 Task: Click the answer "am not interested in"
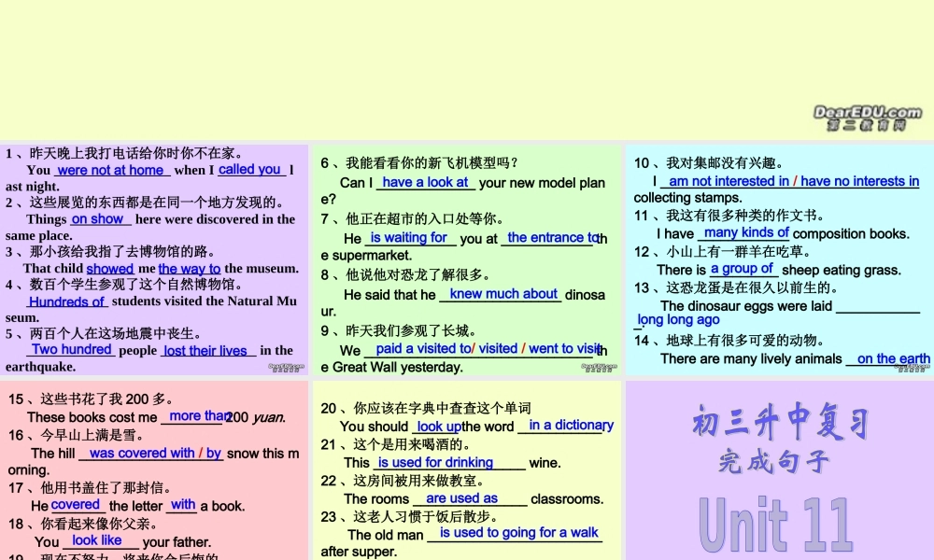pos(729,181)
